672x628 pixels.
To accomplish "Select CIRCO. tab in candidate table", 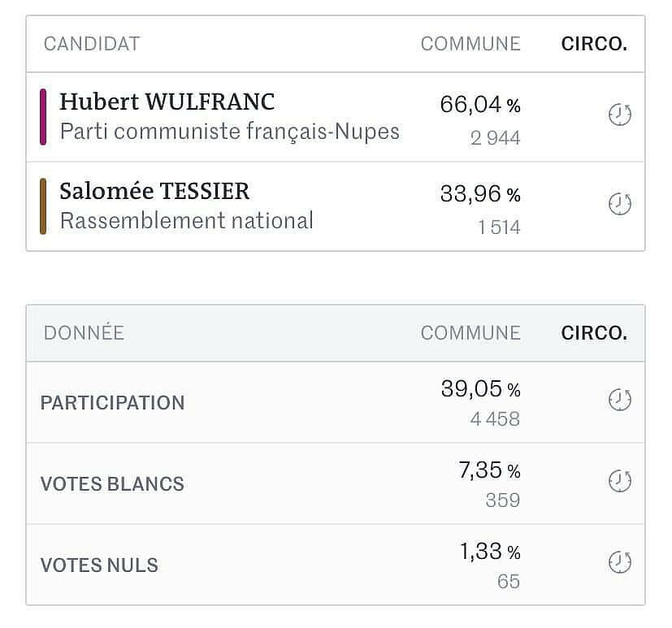I will tap(594, 44).
